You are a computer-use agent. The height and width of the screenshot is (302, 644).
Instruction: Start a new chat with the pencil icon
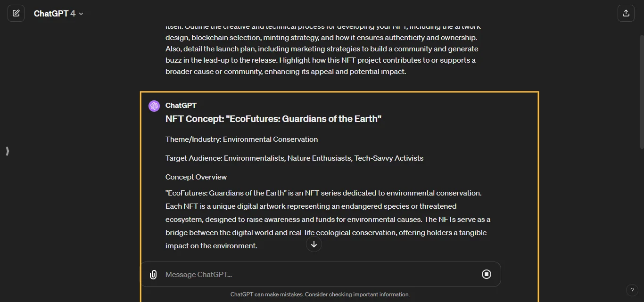tap(16, 13)
